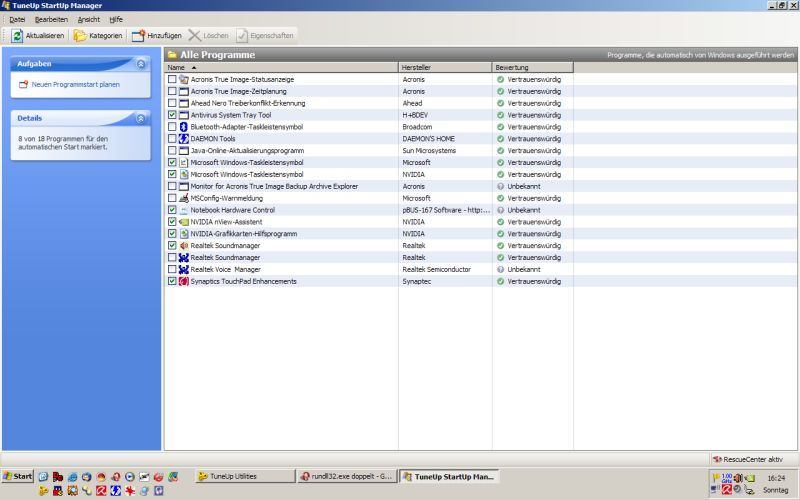This screenshot has height=500, width=800.
Task: Add a program via the Hinzufügen icon
Action: pyautogui.click(x=138, y=36)
